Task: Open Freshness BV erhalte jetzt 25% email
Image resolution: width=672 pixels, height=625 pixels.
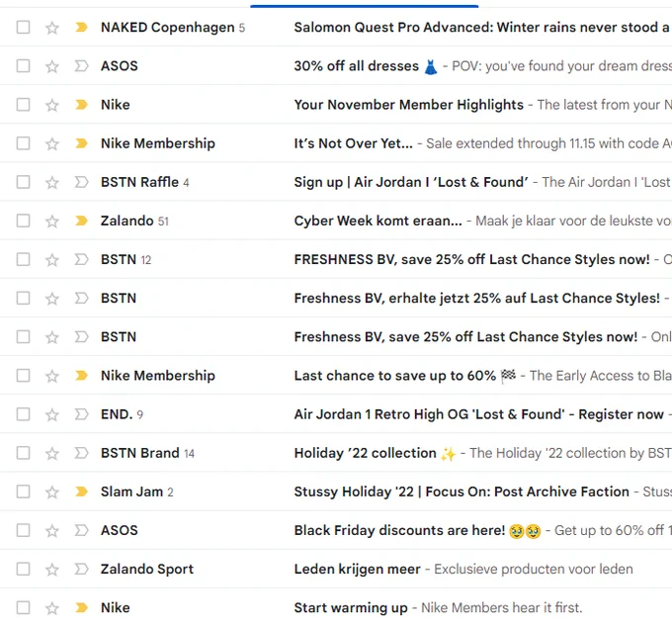Action: (476, 298)
